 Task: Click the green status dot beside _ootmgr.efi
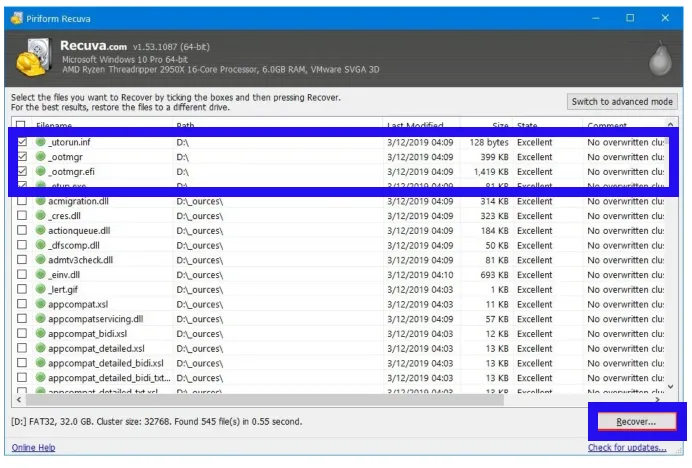pos(41,171)
